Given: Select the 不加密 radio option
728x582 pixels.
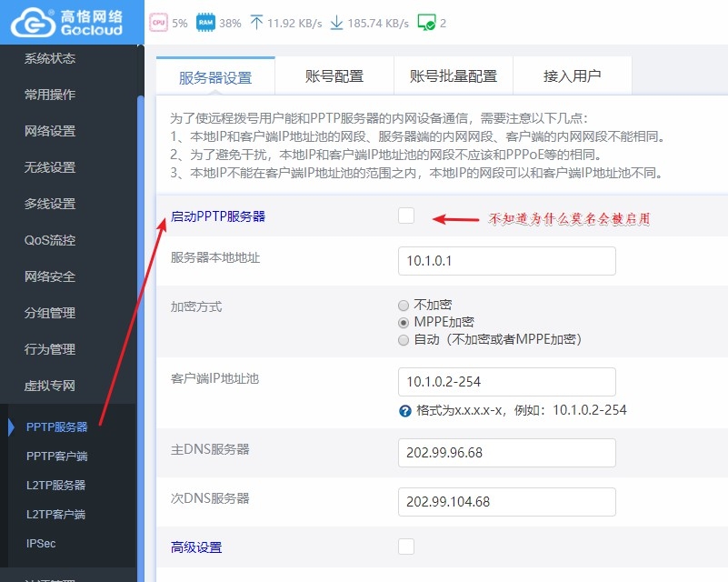Looking at the screenshot, I should pos(404,306).
